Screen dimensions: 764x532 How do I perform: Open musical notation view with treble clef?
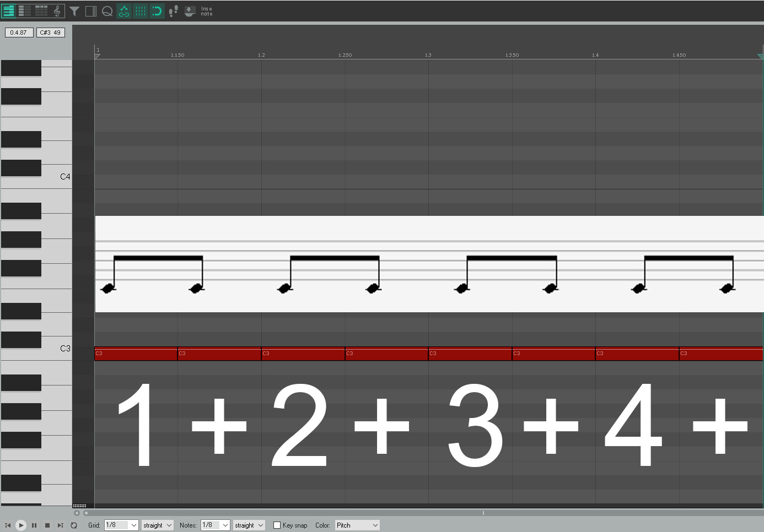(57, 11)
